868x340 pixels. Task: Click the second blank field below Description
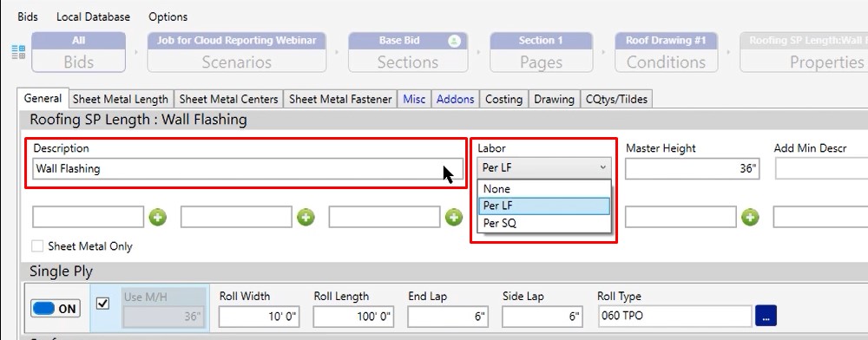[x=236, y=217]
